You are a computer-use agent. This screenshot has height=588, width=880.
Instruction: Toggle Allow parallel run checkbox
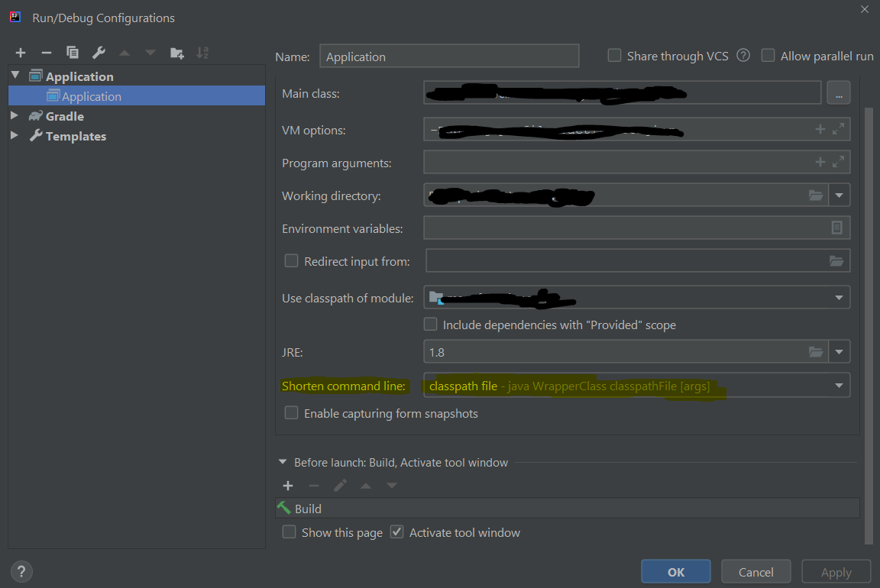point(768,56)
